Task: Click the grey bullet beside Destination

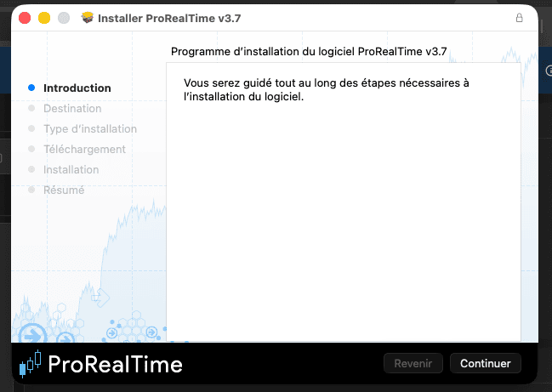Action: click(x=31, y=108)
